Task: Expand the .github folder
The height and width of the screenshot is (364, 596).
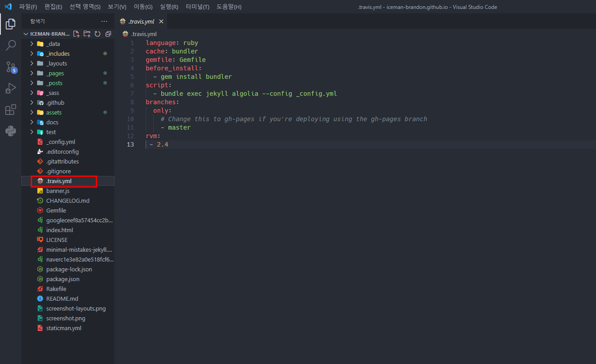Action: pos(32,102)
